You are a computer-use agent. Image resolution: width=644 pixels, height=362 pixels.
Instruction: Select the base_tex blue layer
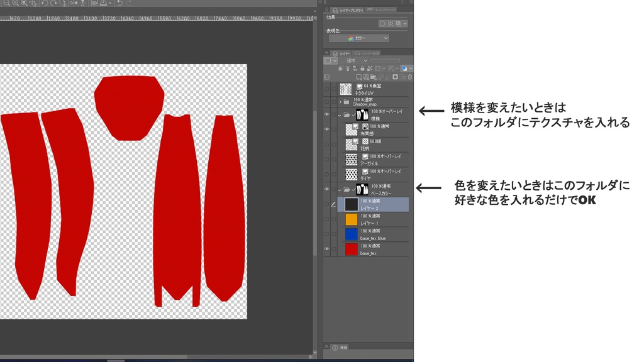pyautogui.click(x=373, y=234)
